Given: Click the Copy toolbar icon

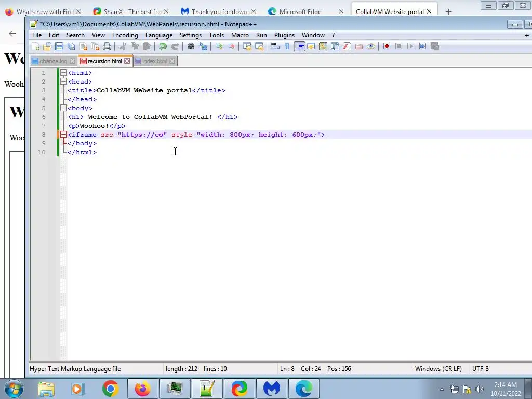Looking at the screenshot, I should pos(135,46).
